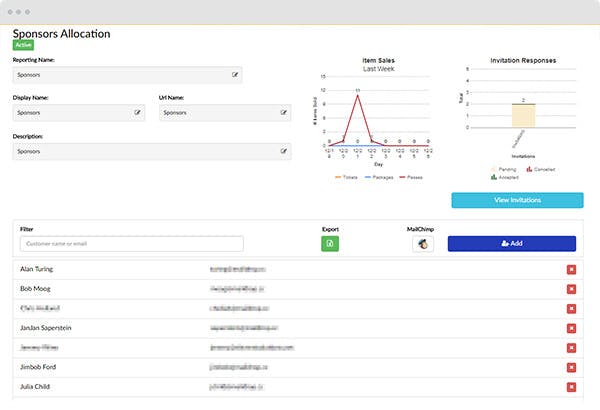This screenshot has height=410, width=600.
Task: Remove Alan Turing with red X
Action: pyautogui.click(x=571, y=270)
